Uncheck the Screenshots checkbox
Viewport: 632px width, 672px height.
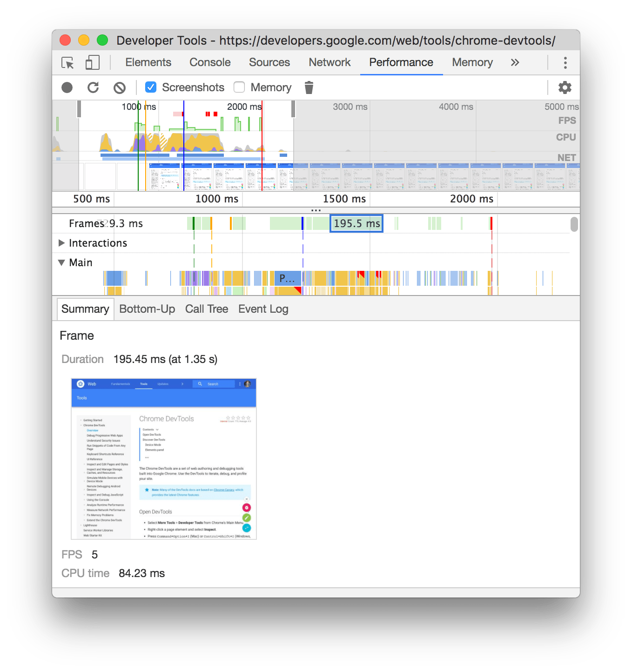tap(150, 87)
